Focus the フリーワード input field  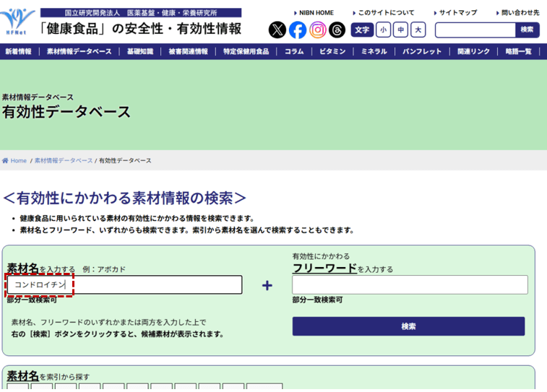(x=410, y=284)
